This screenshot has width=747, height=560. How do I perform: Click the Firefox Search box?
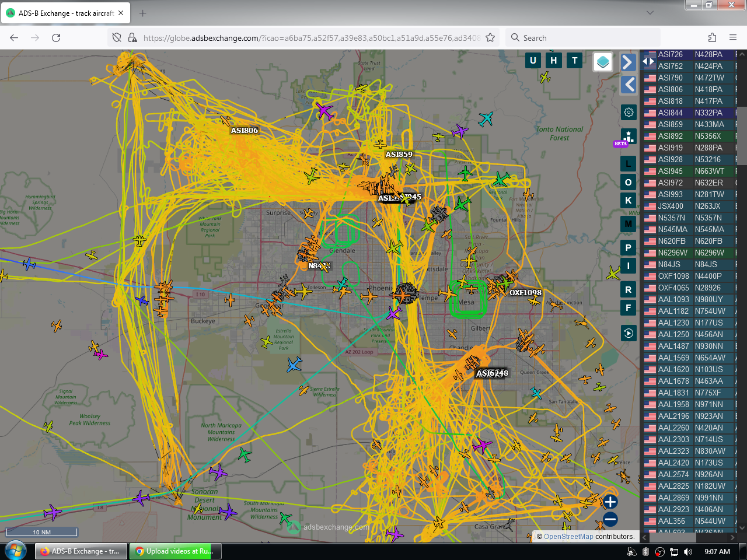point(582,37)
